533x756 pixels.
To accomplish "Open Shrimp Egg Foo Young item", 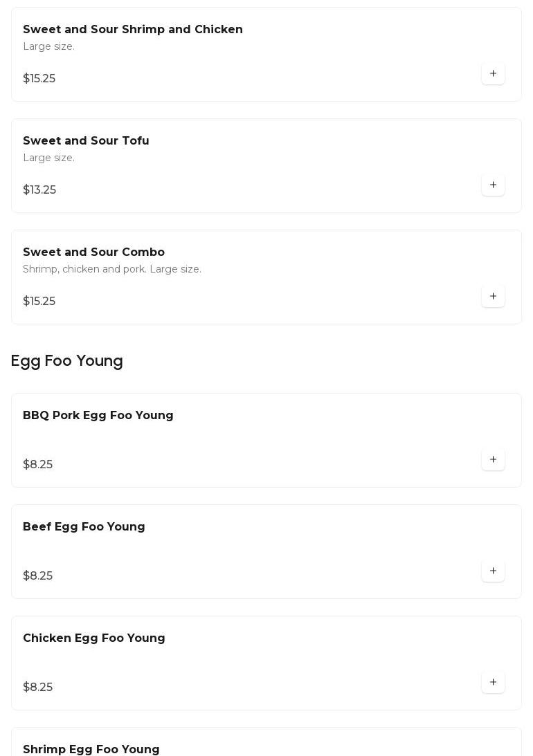I will 91,750.
